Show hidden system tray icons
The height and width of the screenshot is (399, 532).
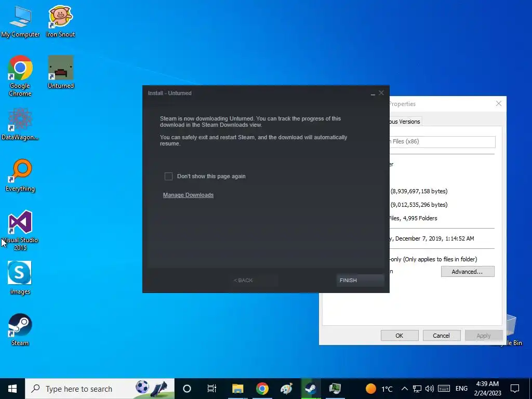pos(404,389)
